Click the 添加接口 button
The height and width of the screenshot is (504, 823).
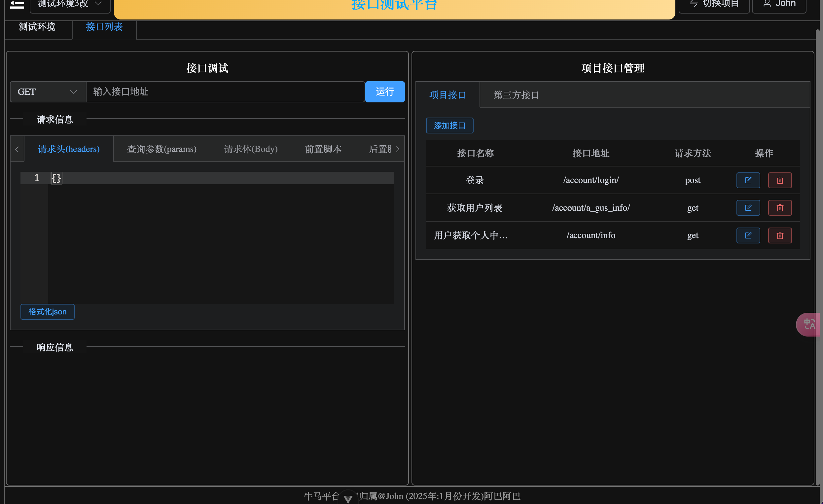tap(449, 126)
